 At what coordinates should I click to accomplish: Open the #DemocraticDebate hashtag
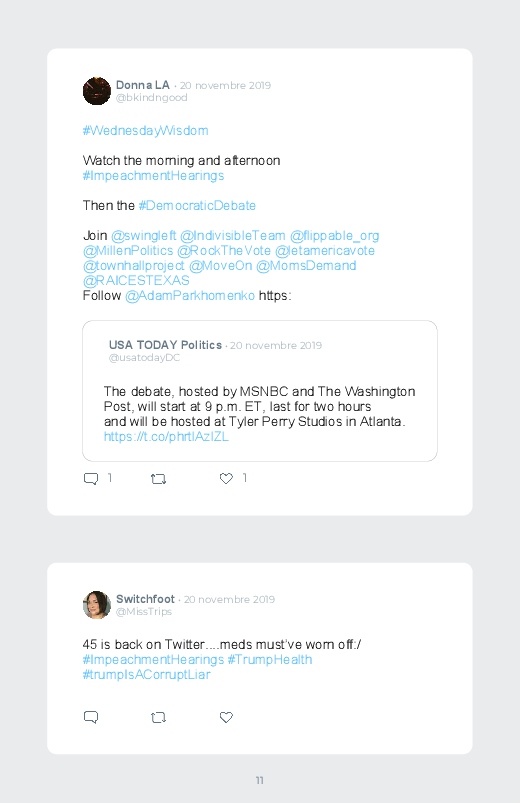tap(197, 205)
